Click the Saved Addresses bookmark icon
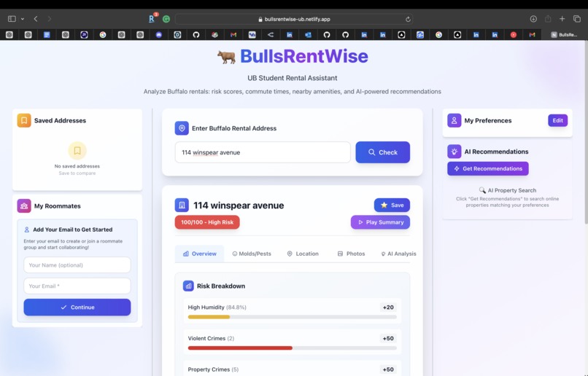The width and height of the screenshot is (588, 376). [24, 120]
